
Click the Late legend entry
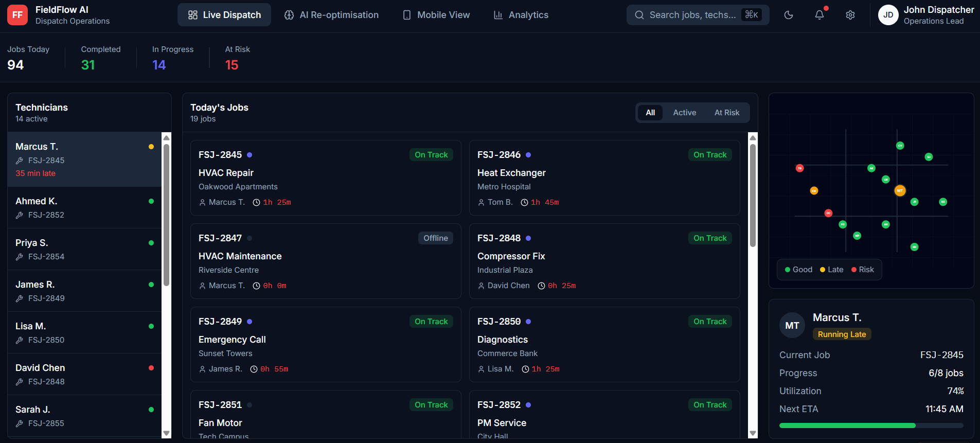click(x=831, y=270)
